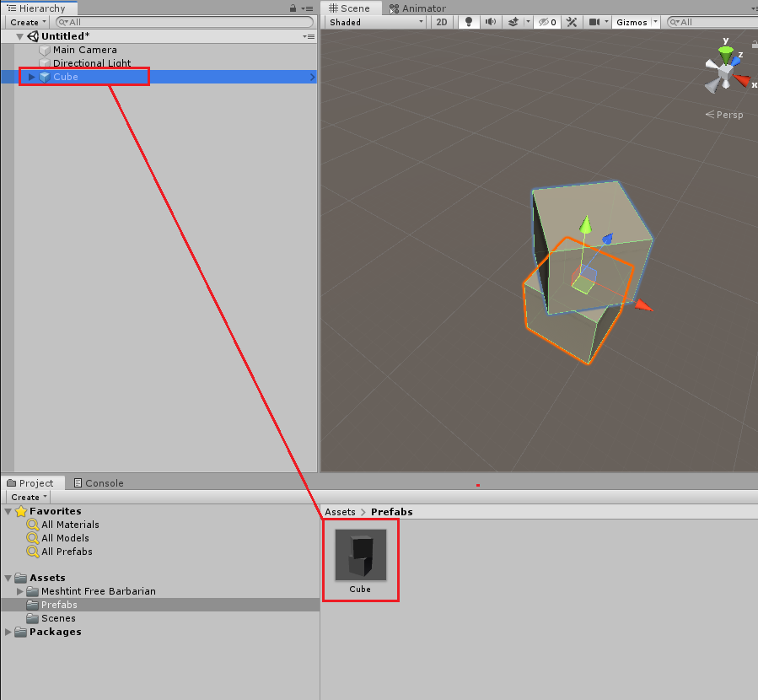
Task: Toggle scene audio speaker icon
Action: 491,22
